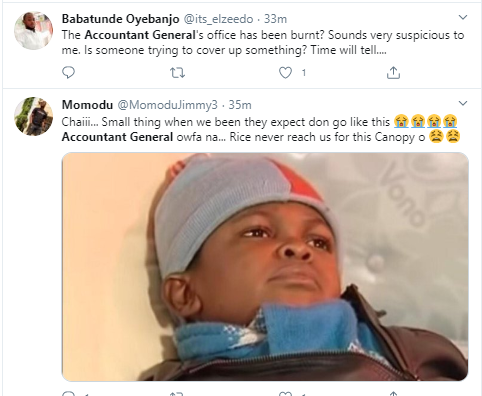Open the Momodu display name link
The width and height of the screenshot is (482, 396).
(87, 105)
